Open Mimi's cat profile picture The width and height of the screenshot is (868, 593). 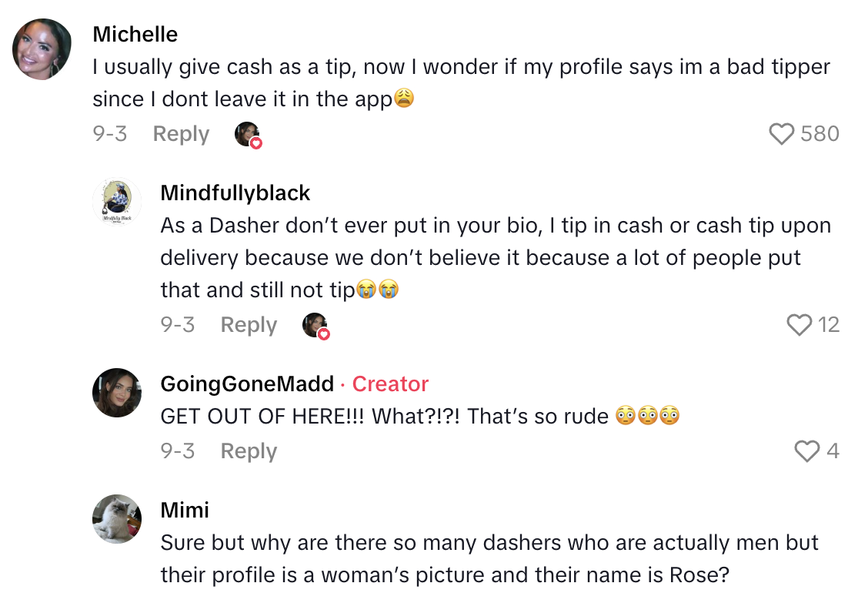117,519
